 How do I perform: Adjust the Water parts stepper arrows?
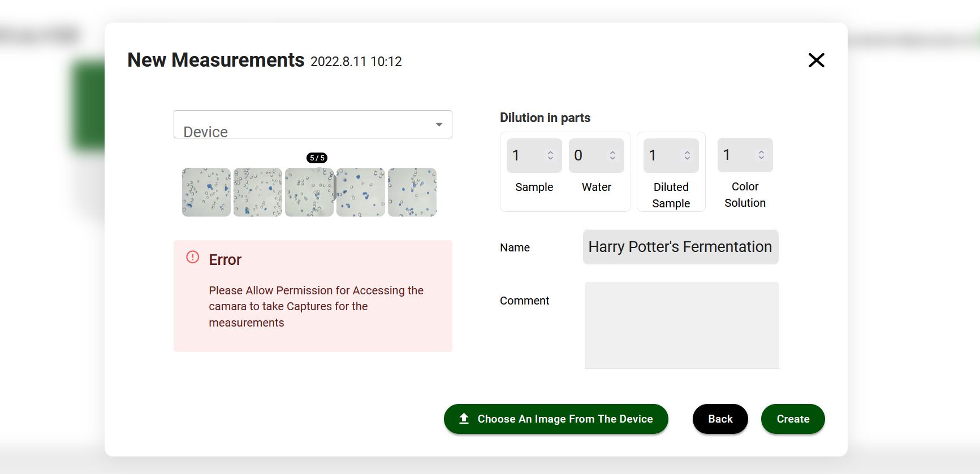tap(612, 155)
